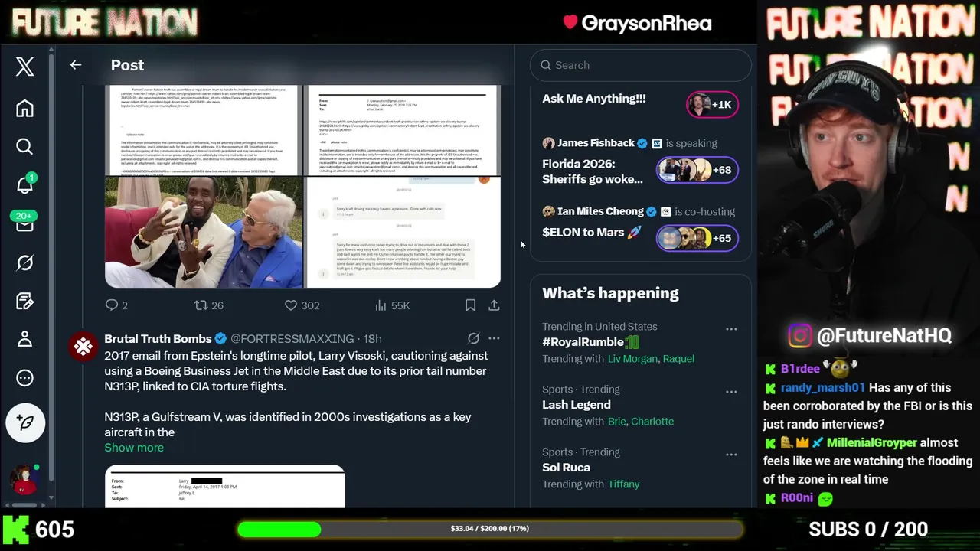
Task: Open options for Sol Ruca trend
Action: point(731,455)
